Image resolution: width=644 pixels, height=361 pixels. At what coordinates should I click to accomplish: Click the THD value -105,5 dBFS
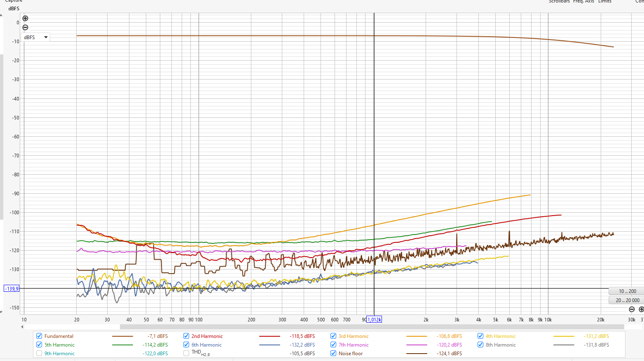(x=302, y=354)
